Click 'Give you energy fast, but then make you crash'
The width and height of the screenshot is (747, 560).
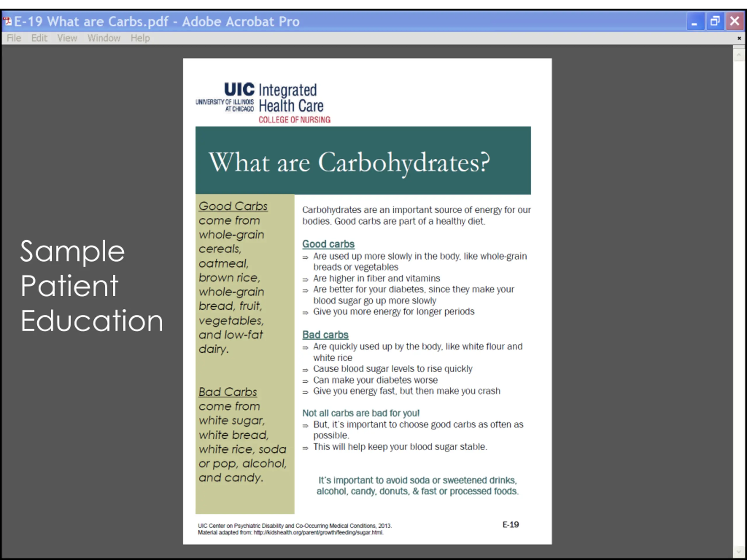pyautogui.click(x=406, y=391)
